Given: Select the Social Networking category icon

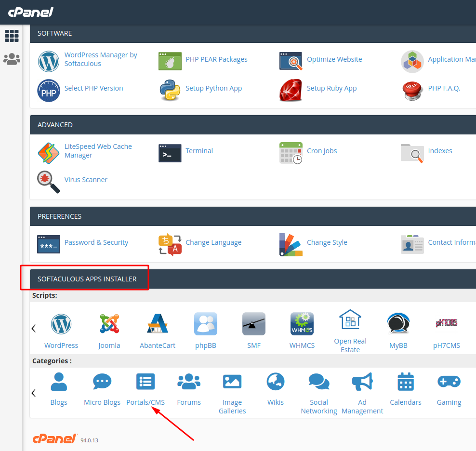Looking at the screenshot, I should point(319,382).
